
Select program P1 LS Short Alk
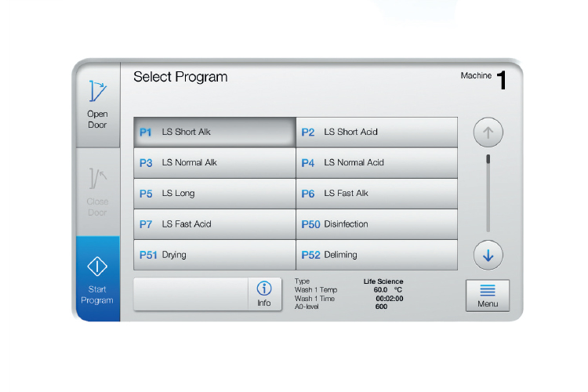pos(214,132)
